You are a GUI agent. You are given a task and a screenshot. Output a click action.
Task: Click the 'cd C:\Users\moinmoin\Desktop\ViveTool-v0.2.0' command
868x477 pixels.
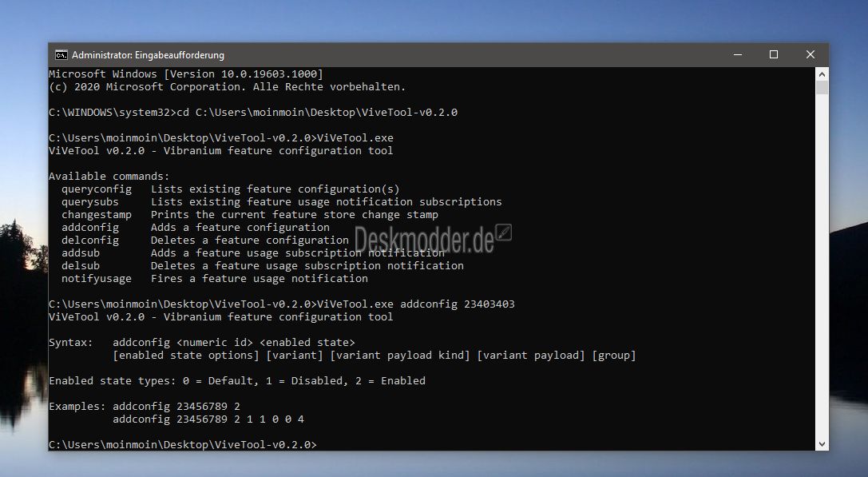[x=317, y=113]
